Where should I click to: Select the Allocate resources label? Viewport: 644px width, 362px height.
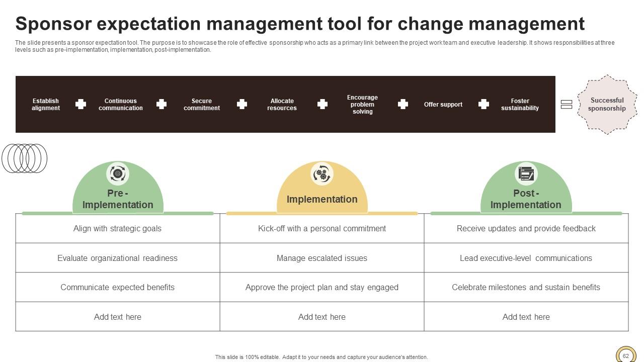282,105
